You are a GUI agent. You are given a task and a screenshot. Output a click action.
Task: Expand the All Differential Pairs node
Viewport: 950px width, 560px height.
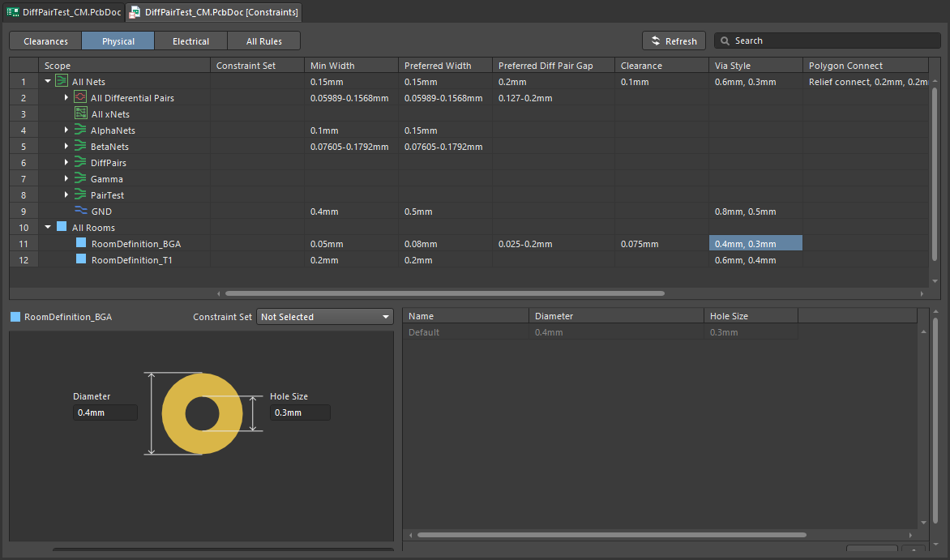tap(66, 97)
